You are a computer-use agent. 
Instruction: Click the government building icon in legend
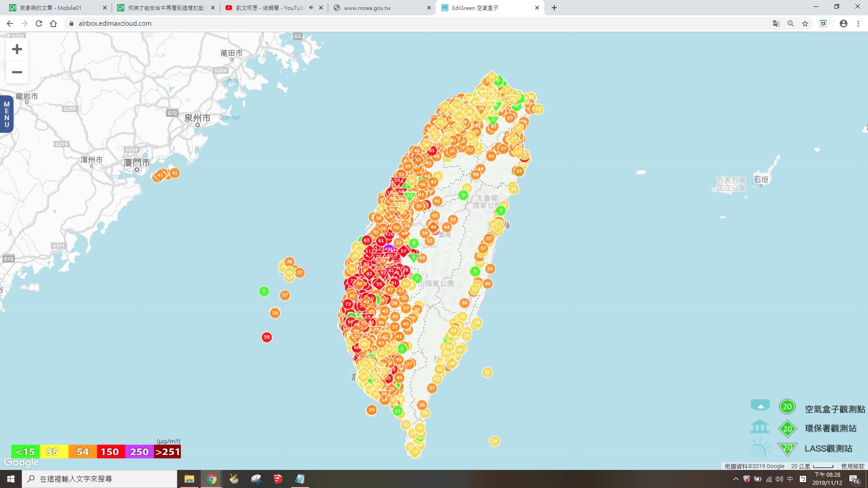(759, 426)
